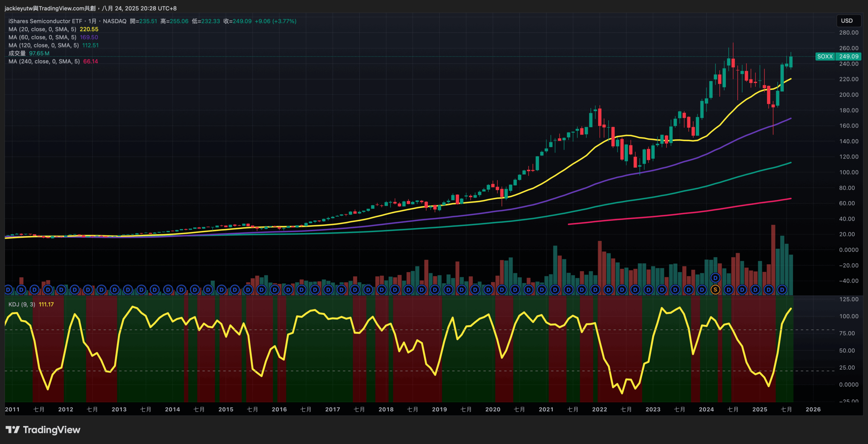This screenshot has width=868, height=444.
Task: Select the MA 60 SMA legend entry
Action: tap(42, 37)
